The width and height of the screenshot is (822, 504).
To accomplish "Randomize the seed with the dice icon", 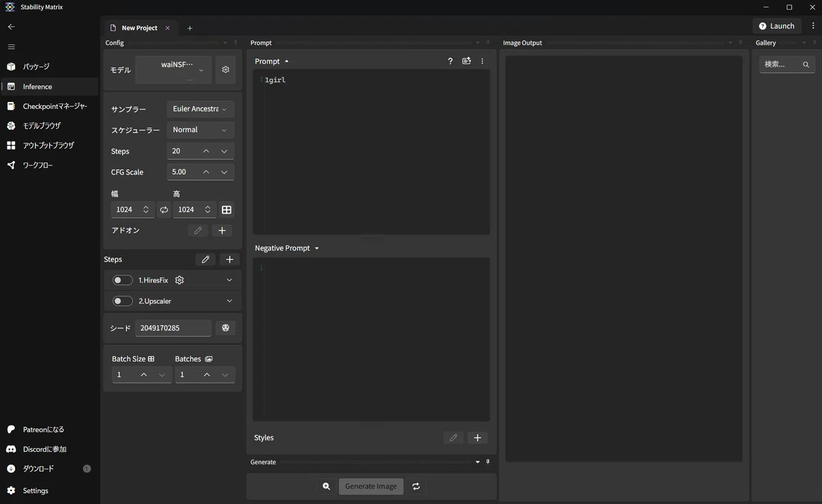I will coord(225,328).
